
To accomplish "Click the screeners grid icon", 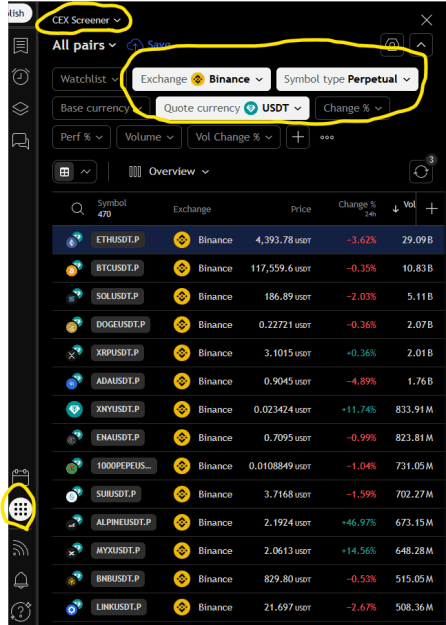I will tap(20, 509).
